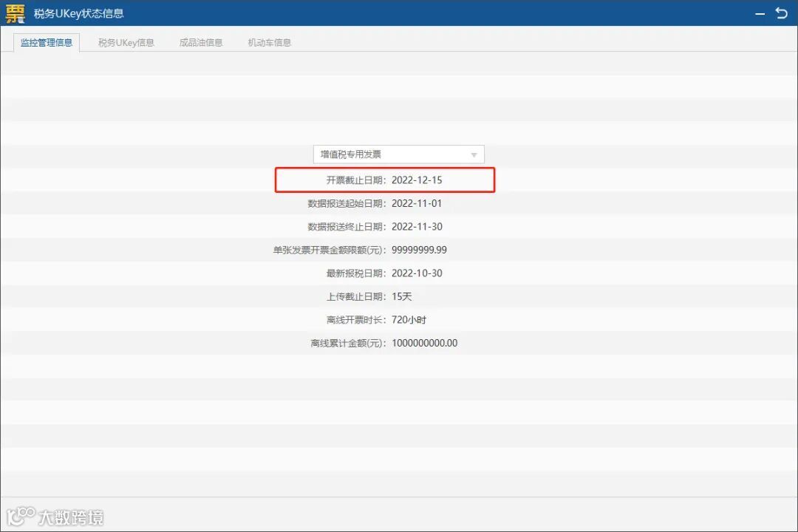798x532 pixels.
Task: Click the 最新报税日期 value 2022-10-30
Action: point(417,273)
